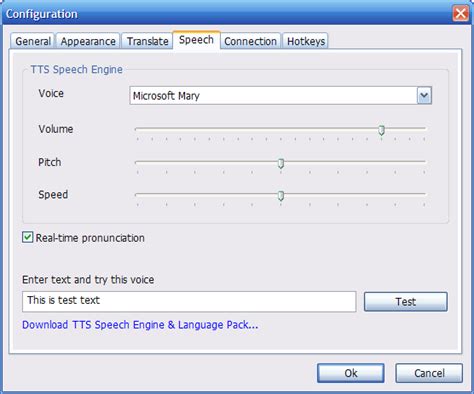Screen dimensions: 474x394
Task: Click the Speech tab
Action: [196, 40]
